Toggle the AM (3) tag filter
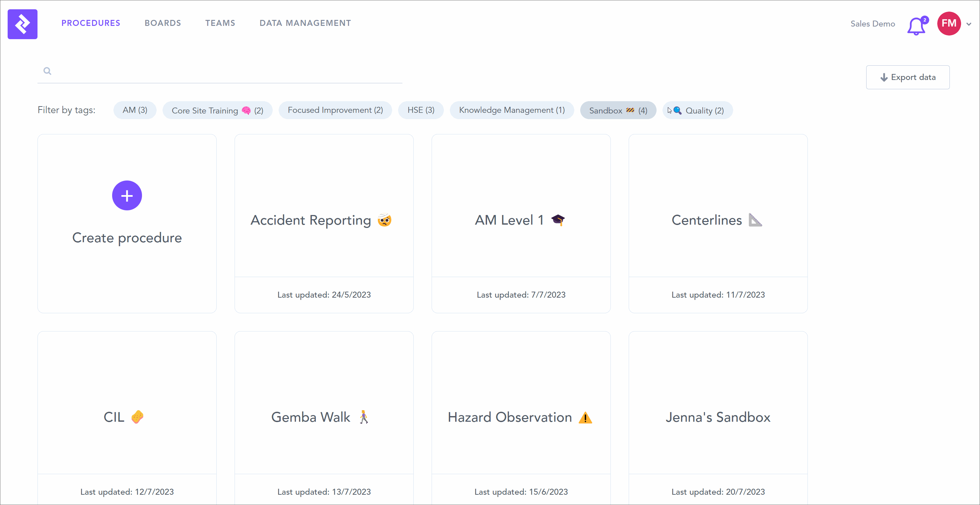The width and height of the screenshot is (980, 505). click(135, 110)
